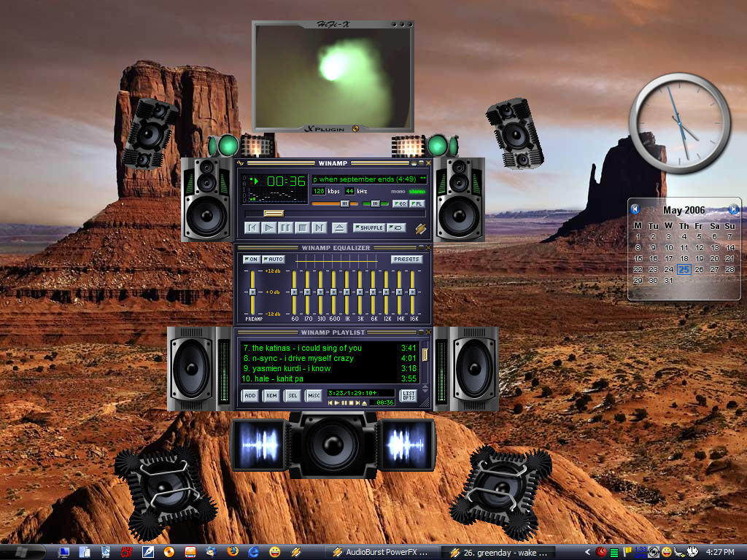Viewport: 747px width, 560px height.
Task: Toggle the equalizer AUTO button
Action: [273, 259]
